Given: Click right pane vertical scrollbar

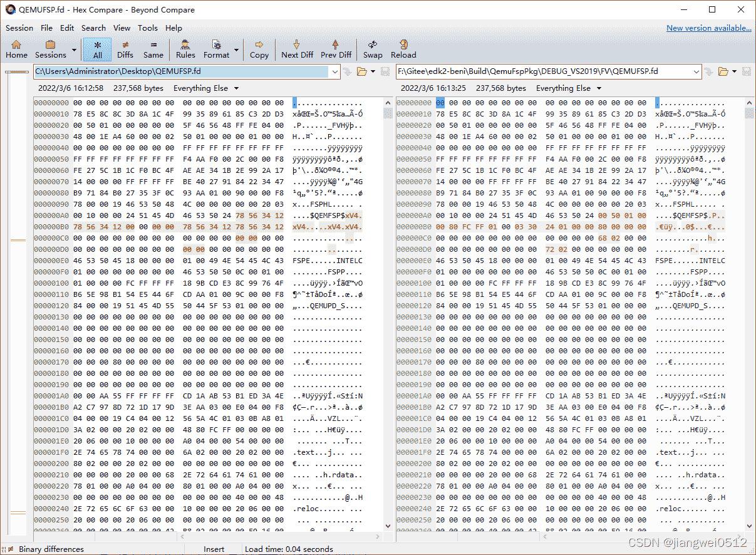Looking at the screenshot, I should [750, 313].
